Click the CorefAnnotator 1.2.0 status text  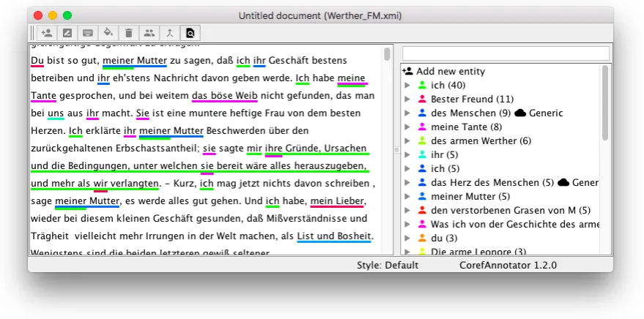[x=508, y=266]
